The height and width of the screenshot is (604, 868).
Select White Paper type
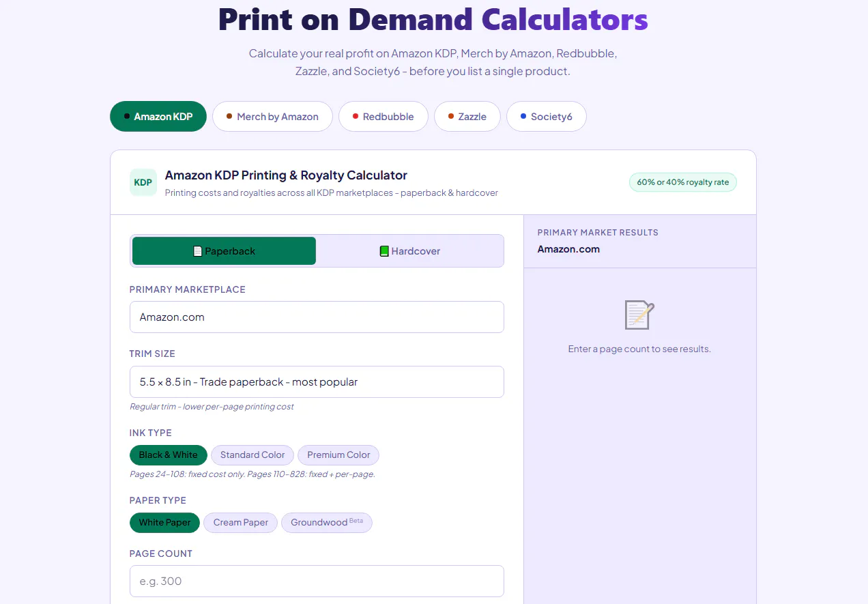(164, 523)
